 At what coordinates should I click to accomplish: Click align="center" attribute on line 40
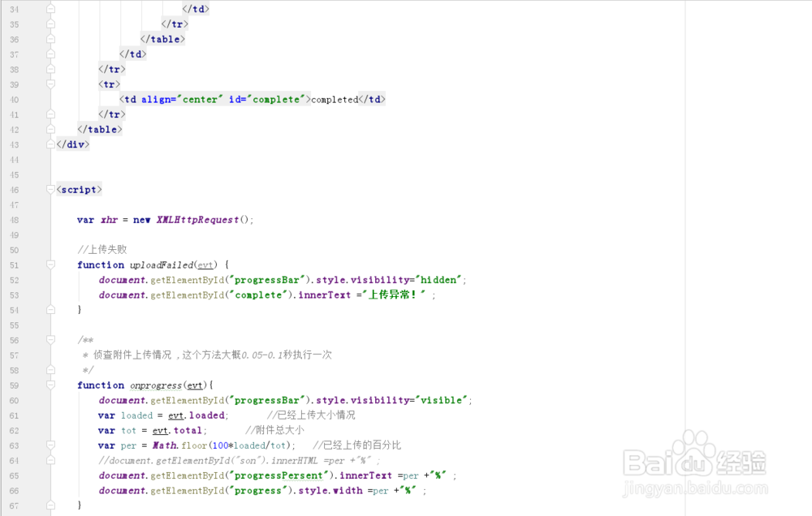pos(182,99)
